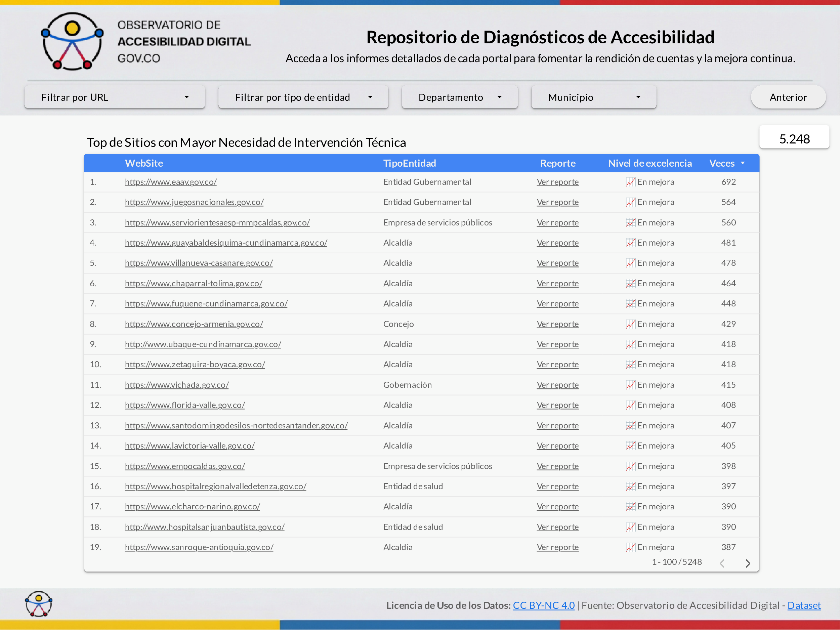
Task: Open the serviorientesaesp-mmpcaldas.gov.co link
Action: pyautogui.click(x=217, y=222)
